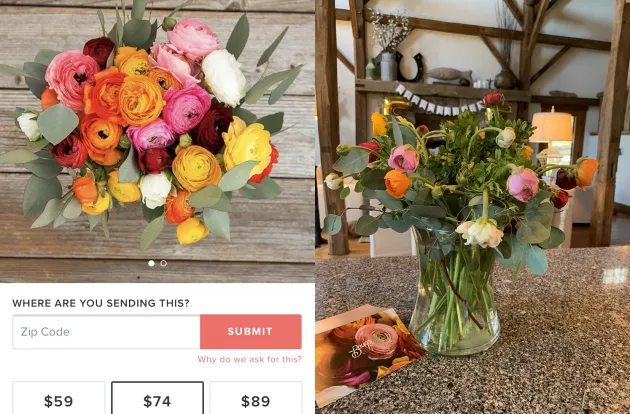
Task: Click the delivered flowers vase photo
Action: pyautogui.click(x=472, y=207)
